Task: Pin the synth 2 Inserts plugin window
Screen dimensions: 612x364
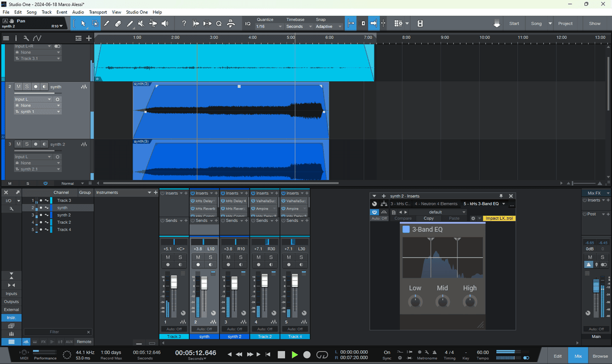Action: click(501, 196)
